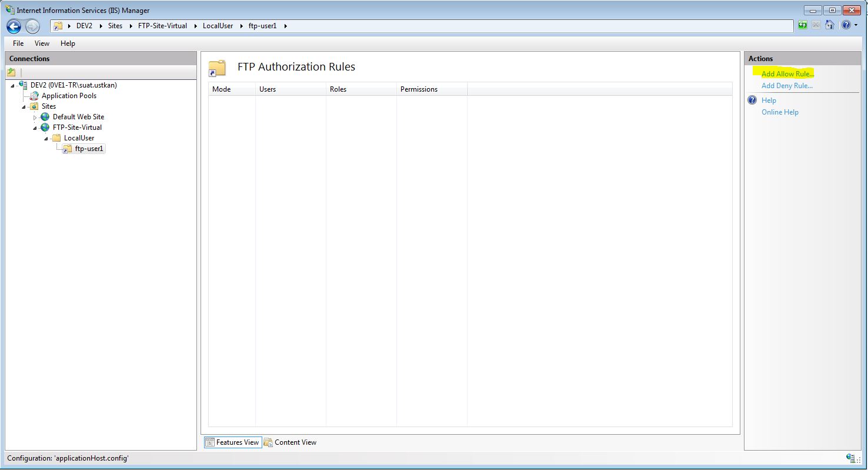868x470 pixels.
Task: Click the address bar folder icon
Action: click(x=58, y=26)
